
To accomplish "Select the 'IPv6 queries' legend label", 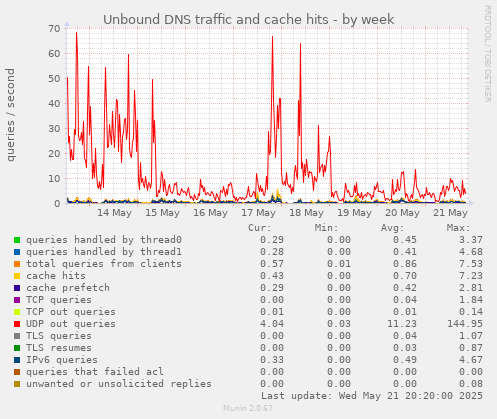I will click(62, 360).
